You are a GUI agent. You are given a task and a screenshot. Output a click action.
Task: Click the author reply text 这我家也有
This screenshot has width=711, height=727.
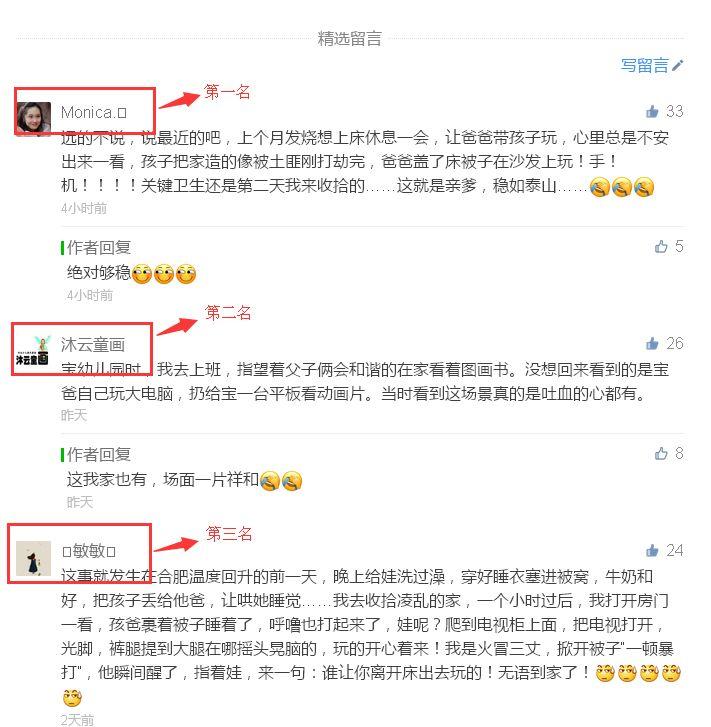coord(107,479)
